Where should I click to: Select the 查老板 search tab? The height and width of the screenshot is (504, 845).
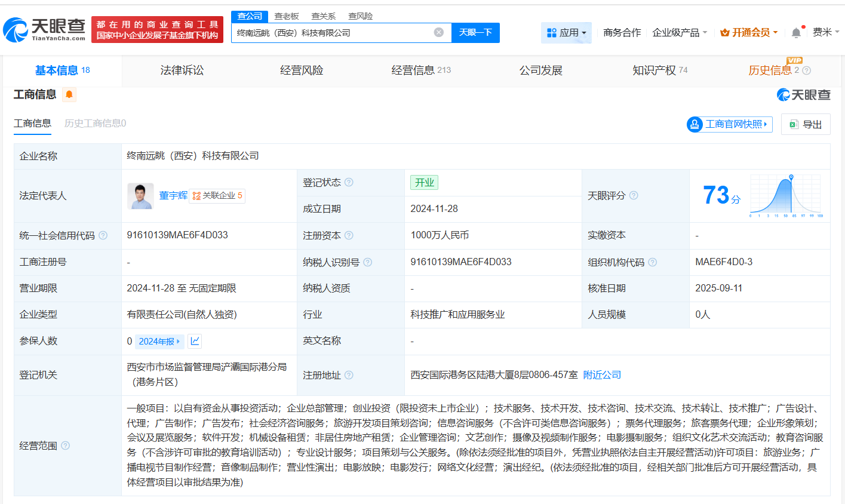(x=287, y=16)
